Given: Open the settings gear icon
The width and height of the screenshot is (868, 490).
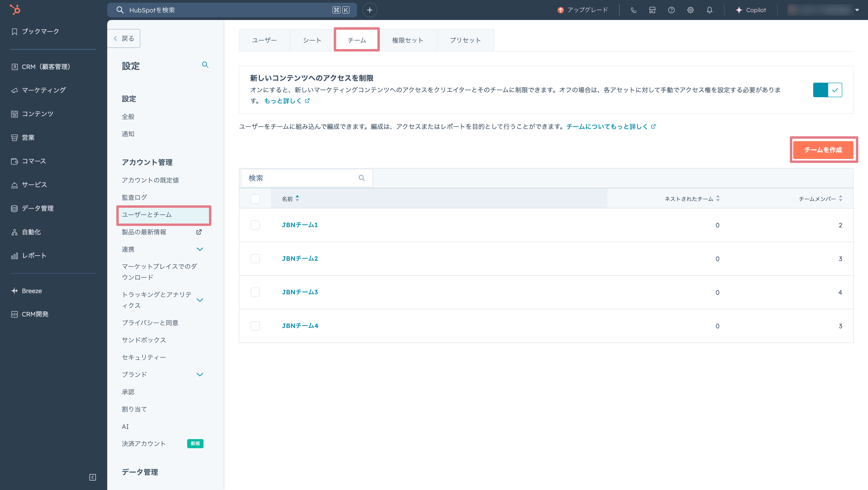Looking at the screenshot, I should point(691,10).
